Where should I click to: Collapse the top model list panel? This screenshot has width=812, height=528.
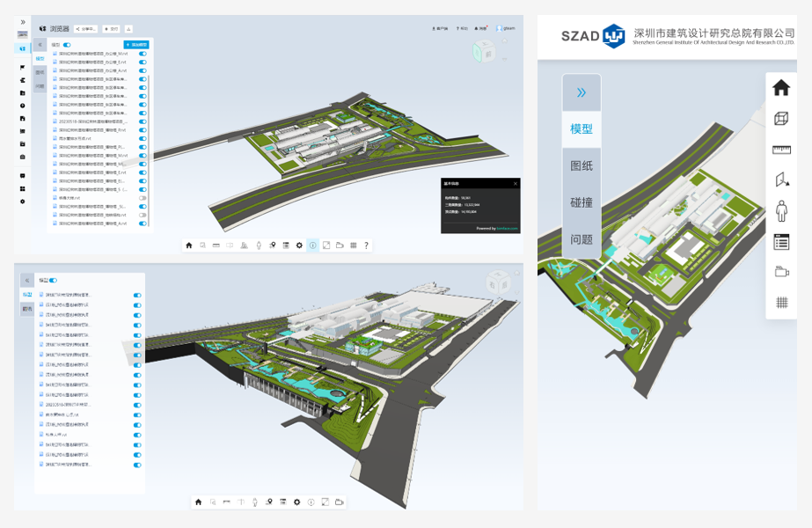[40, 44]
